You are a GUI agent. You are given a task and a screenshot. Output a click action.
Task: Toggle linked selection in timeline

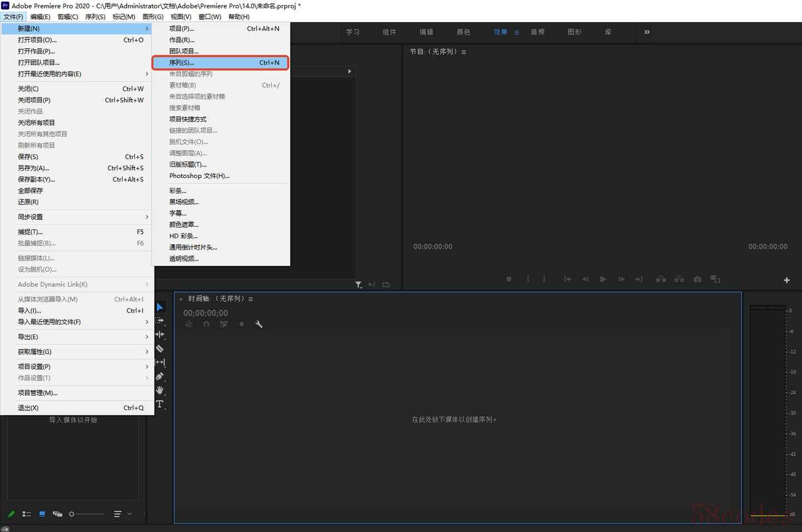[x=224, y=324]
